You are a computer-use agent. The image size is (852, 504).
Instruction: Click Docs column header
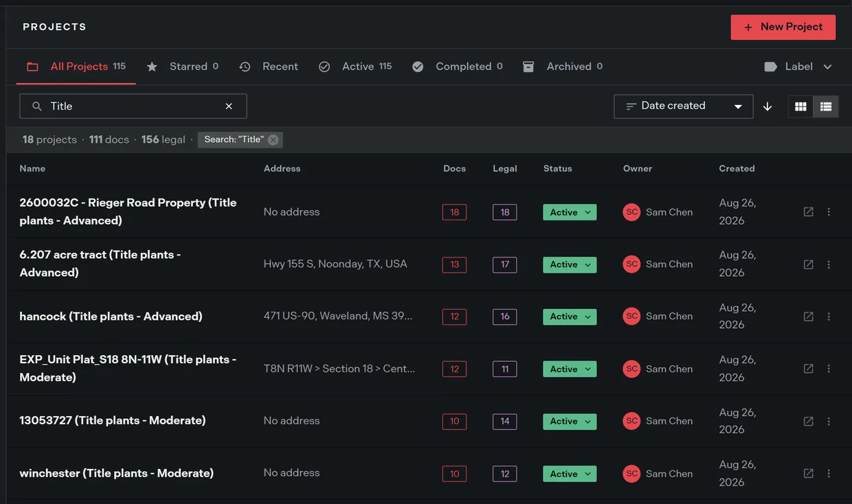454,168
